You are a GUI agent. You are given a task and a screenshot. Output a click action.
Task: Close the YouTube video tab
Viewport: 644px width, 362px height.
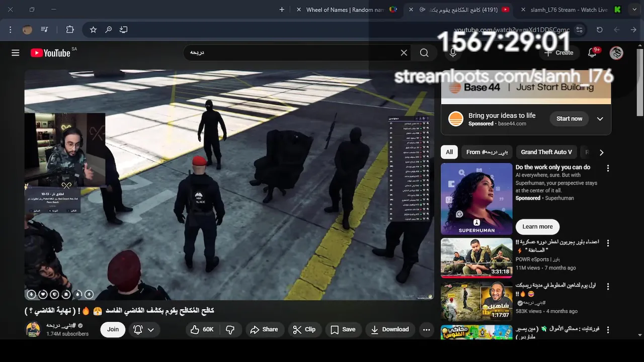click(x=411, y=10)
